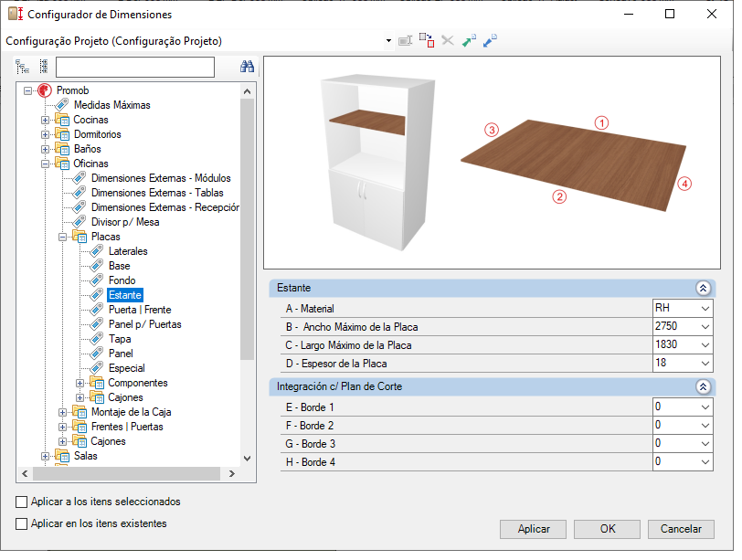The height and width of the screenshot is (560, 742).
Task: Click the tag icon beside Base
Action: click(97, 266)
